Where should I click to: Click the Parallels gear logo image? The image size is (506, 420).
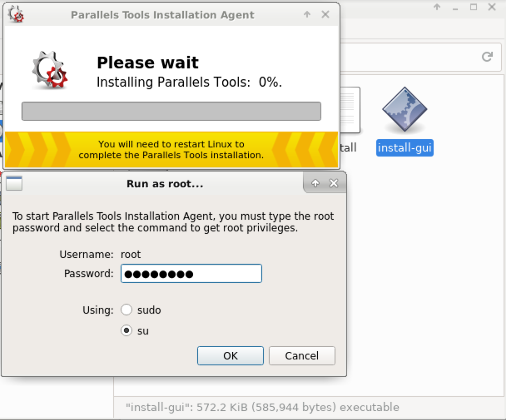click(50, 70)
